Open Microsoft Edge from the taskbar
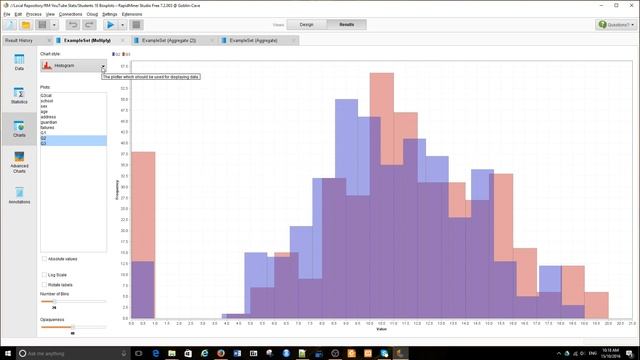The height and width of the screenshot is (360, 640). click(156, 353)
